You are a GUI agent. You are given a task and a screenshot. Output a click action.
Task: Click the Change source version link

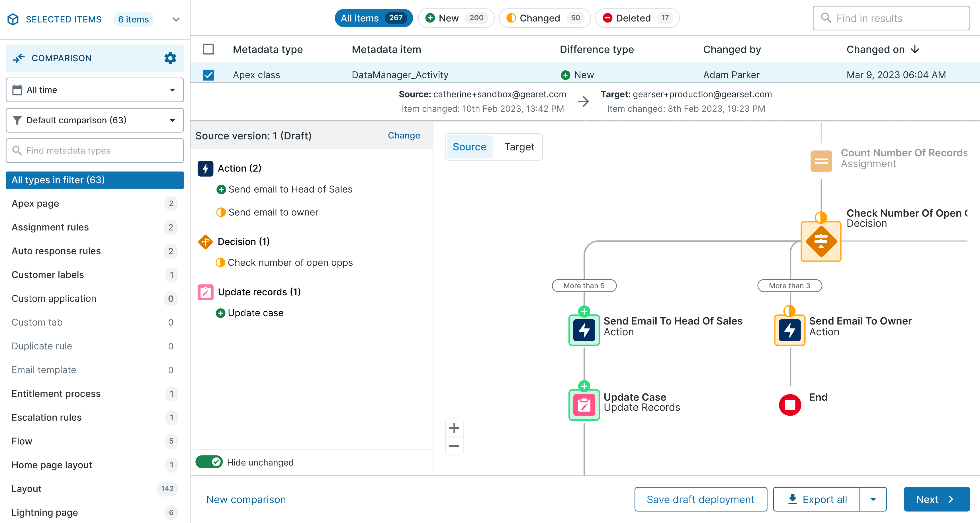404,136
